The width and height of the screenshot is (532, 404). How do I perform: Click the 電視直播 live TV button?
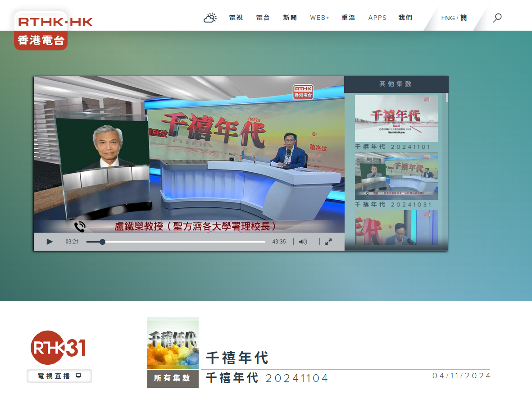59,376
